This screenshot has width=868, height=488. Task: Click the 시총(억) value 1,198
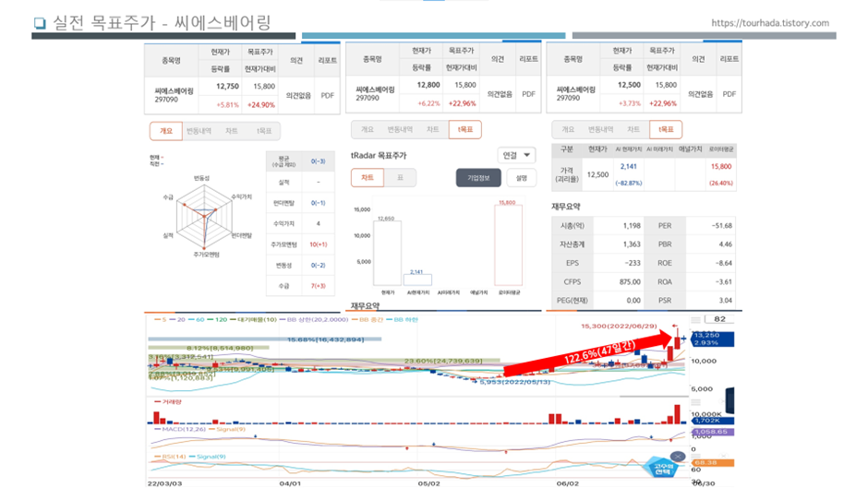632,226
